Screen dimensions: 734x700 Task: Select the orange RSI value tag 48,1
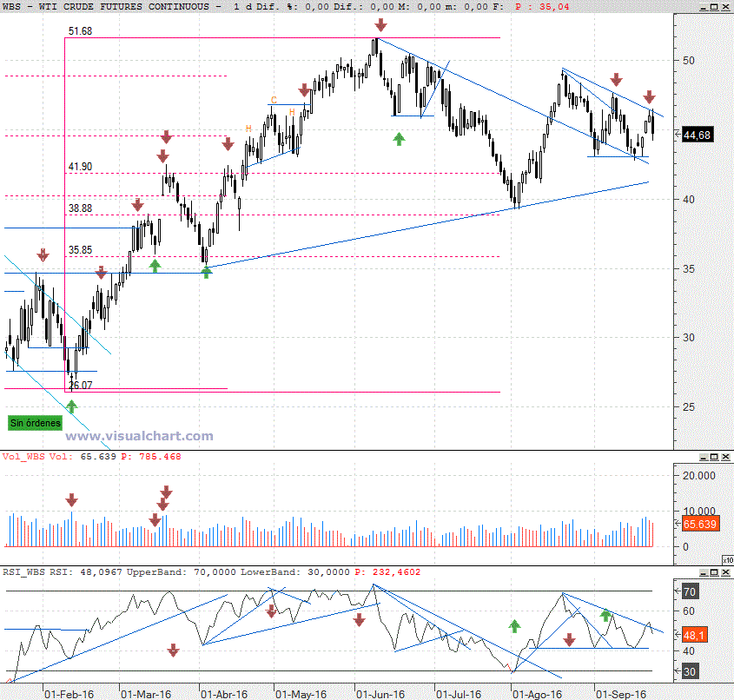tap(694, 635)
